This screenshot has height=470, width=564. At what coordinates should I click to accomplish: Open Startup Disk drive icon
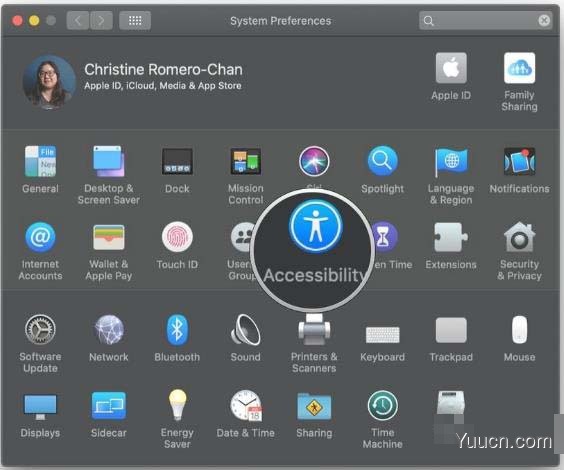click(x=451, y=403)
